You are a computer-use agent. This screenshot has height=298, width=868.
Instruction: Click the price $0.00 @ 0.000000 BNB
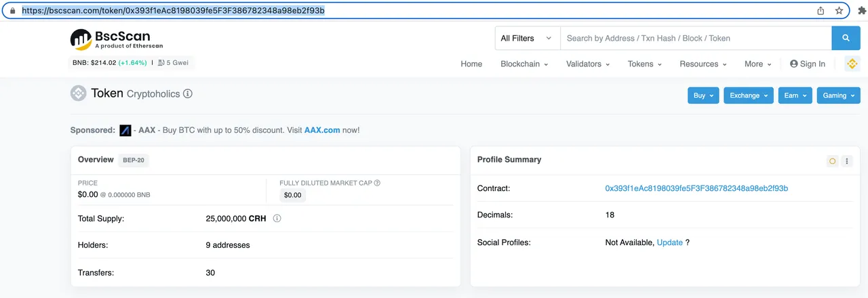pos(114,194)
